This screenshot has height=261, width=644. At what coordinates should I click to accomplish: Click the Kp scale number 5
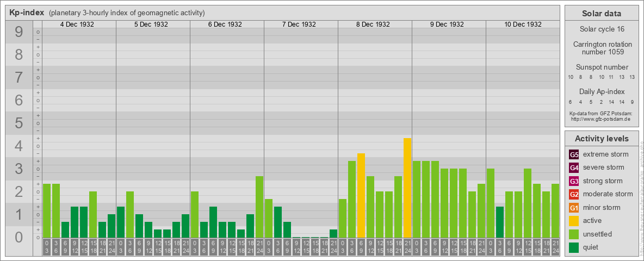(x=18, y=123)
